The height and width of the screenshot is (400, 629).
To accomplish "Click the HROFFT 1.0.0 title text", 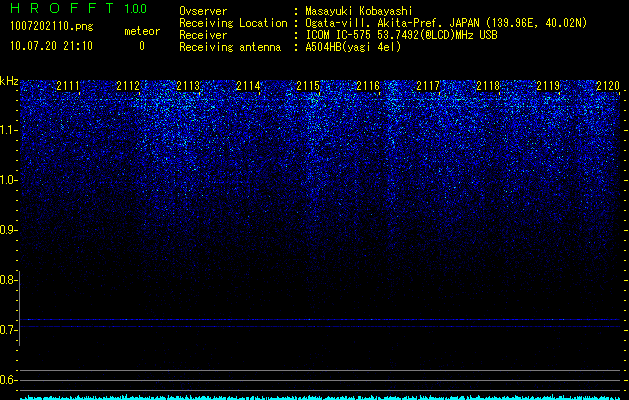I will point(78,8).
